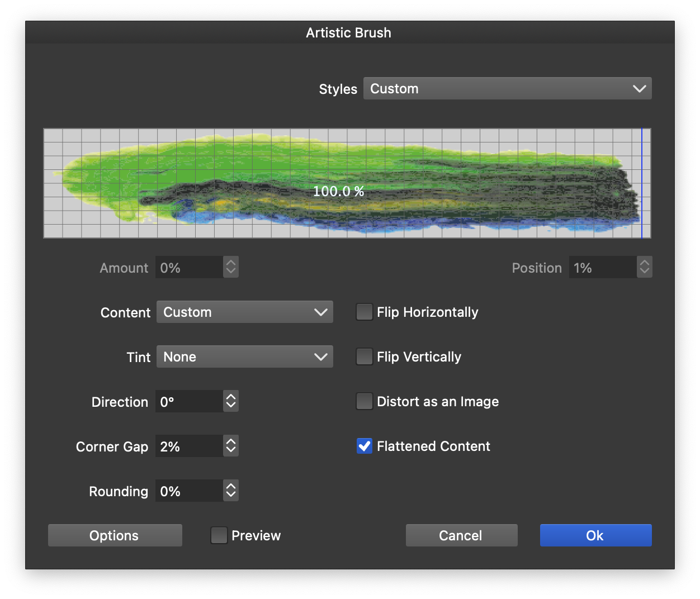Image resolution: width=700 pixels, height=599 pixels.
Task: Click the Rounding stepper arrows
Action: pos(231,491)
